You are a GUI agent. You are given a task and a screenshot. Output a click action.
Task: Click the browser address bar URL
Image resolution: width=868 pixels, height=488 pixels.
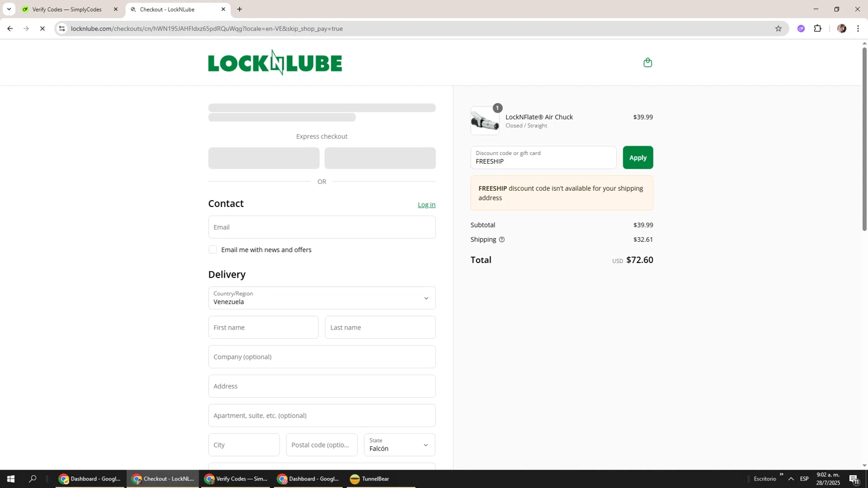(x=207, y=28)
